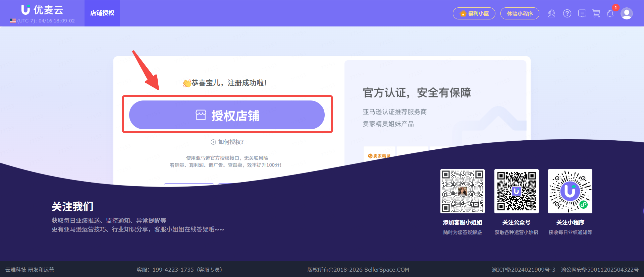Click the 关注小程序 label
The height and width of the screenshot is (277, 644).
570,222
